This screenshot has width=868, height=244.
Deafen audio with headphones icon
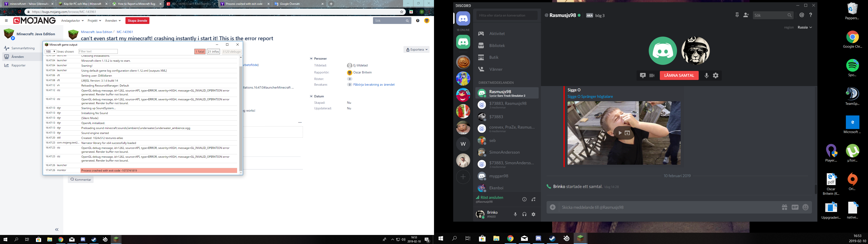[x=524, y=214]
